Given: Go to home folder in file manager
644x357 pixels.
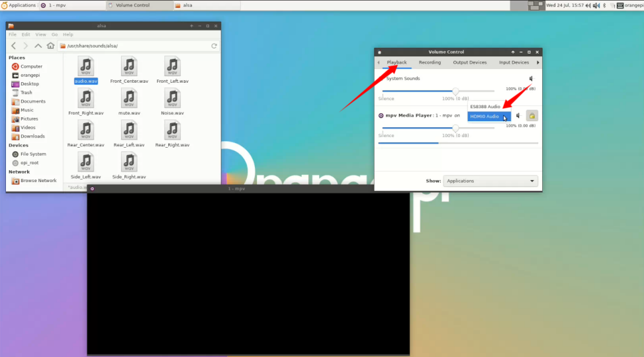Looking at the screenshot, I should [50, 46].
